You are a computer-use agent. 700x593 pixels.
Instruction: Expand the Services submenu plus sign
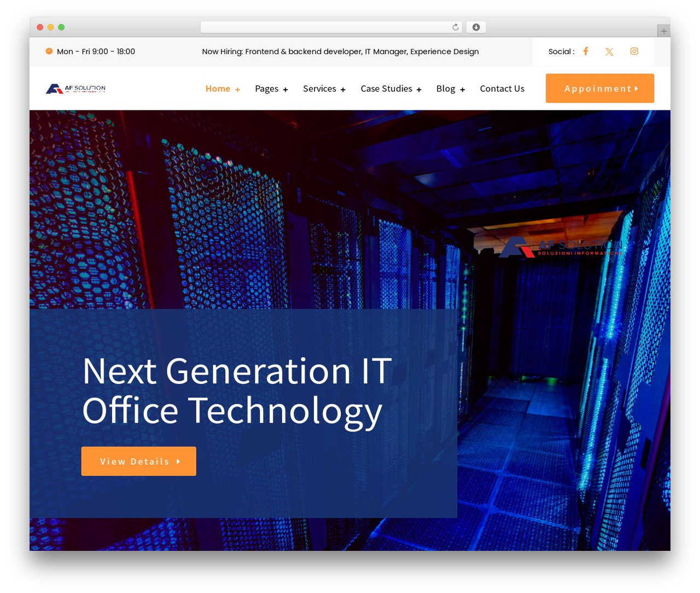(x=343, y=90)
